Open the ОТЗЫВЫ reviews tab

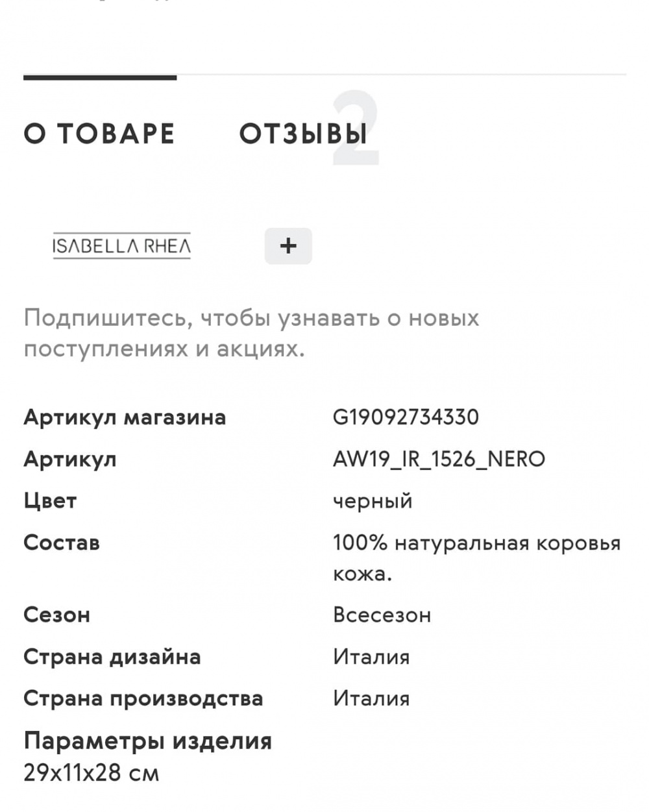point(303,134)
